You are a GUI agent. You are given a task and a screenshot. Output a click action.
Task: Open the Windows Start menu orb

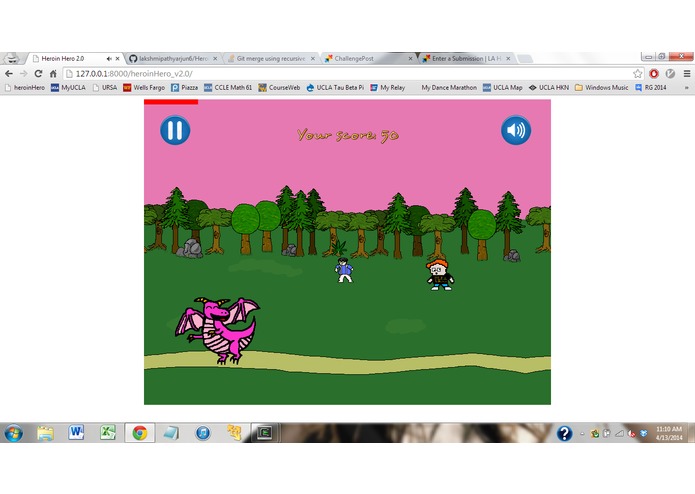pos(13,433)
